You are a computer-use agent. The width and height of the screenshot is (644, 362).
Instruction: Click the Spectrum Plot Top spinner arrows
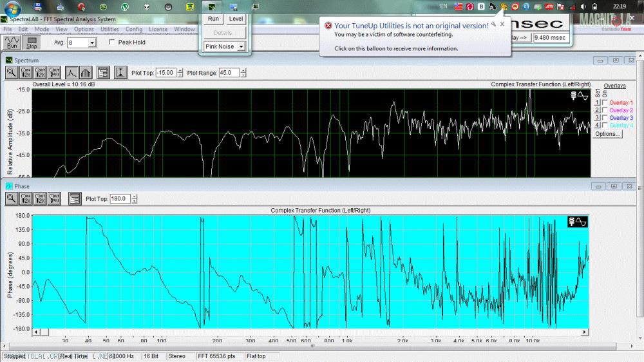click(x=180, y=73)
